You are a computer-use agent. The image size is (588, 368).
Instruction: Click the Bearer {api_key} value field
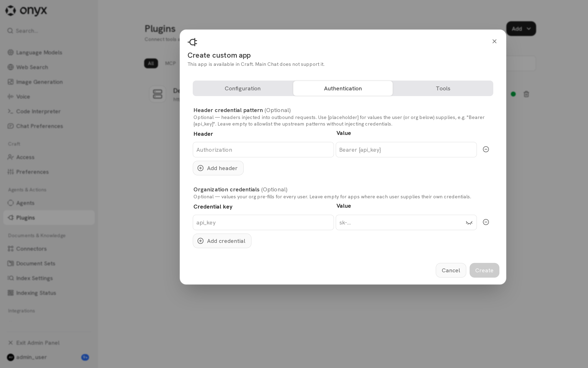406,150
